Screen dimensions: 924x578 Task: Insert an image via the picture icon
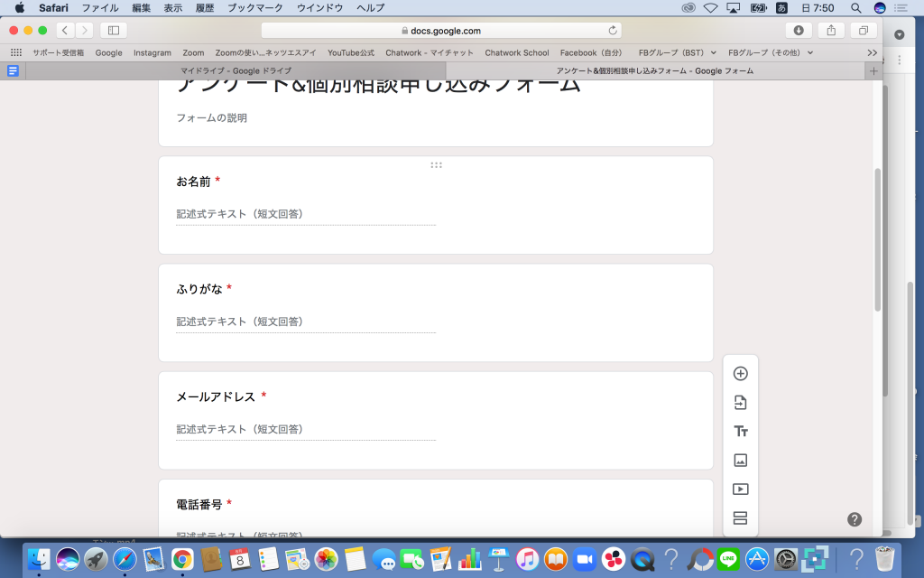[x=740, y=460]
